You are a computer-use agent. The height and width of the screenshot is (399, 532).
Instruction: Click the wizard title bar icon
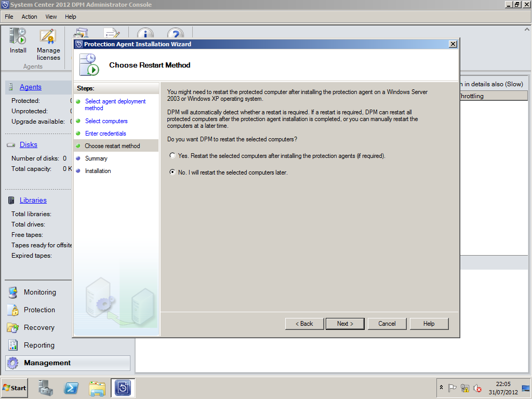[79, 44]
